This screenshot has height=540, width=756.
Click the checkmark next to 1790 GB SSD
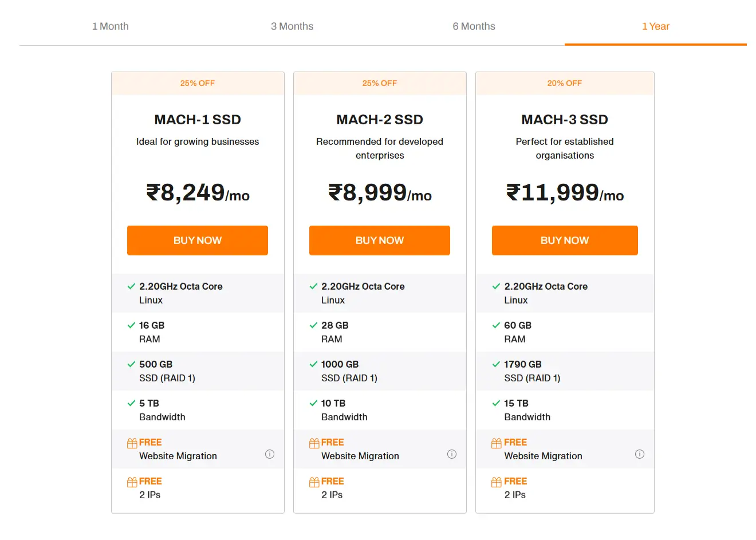click(495, 364)
